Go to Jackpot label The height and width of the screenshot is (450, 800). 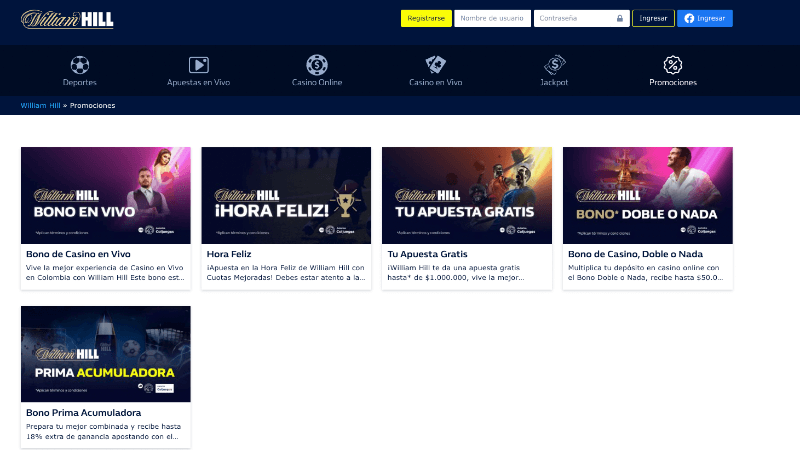[554, 82]
